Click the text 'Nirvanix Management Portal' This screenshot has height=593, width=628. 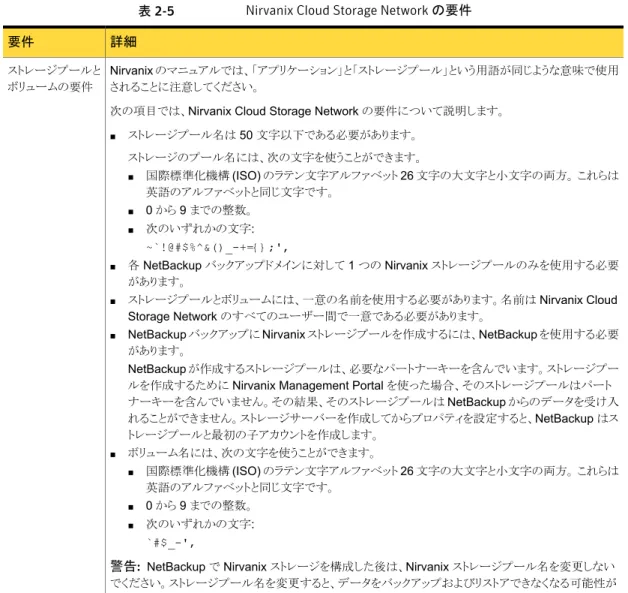[x=308, y=385]
